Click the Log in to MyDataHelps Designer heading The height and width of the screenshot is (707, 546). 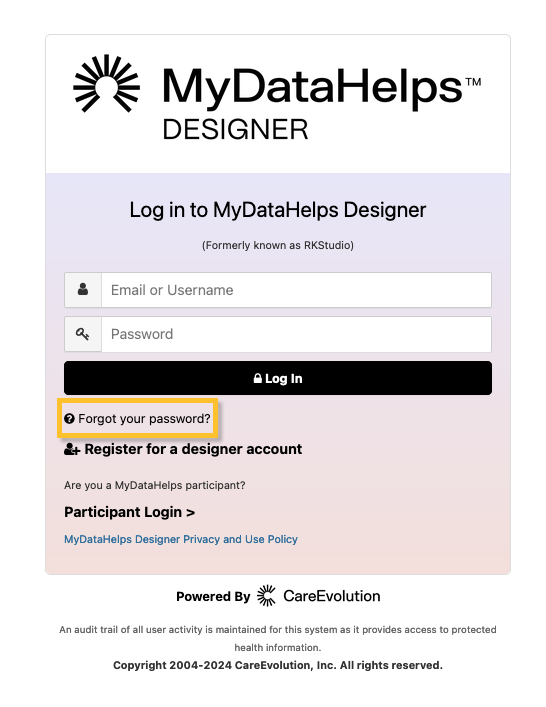(x=278, y=210)
